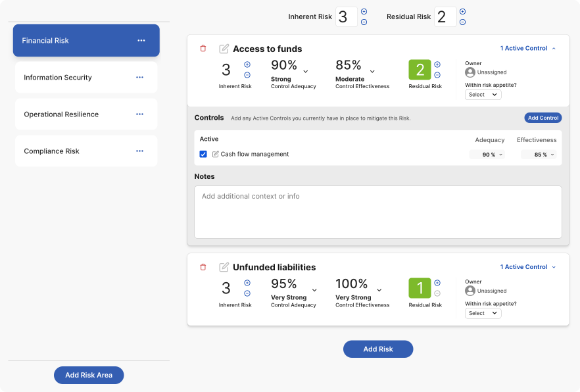Click trash icon for Unfunded liabilities
This screenshot has height=392, width=580.
(x=203, y=267)
